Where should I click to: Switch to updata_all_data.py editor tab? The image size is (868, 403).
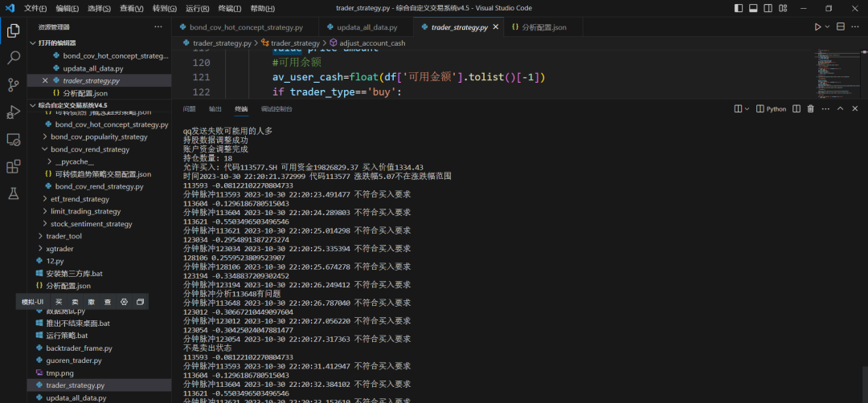[x=366, y=27]
